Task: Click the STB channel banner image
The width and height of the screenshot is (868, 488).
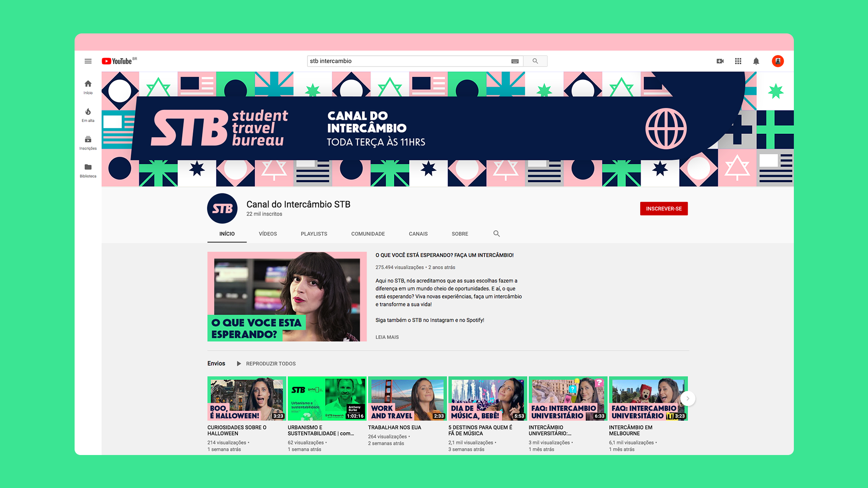Action: coord(448,129)
